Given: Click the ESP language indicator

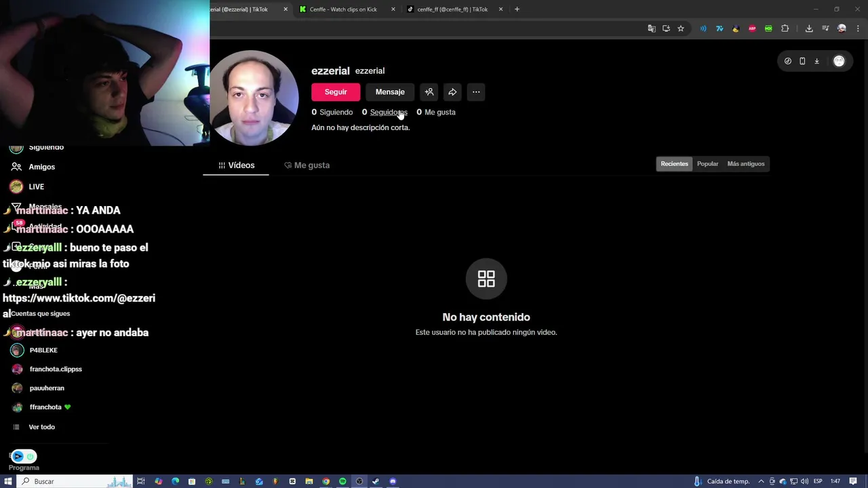Looking at the screenshot, I should click(x=818, y=481).
